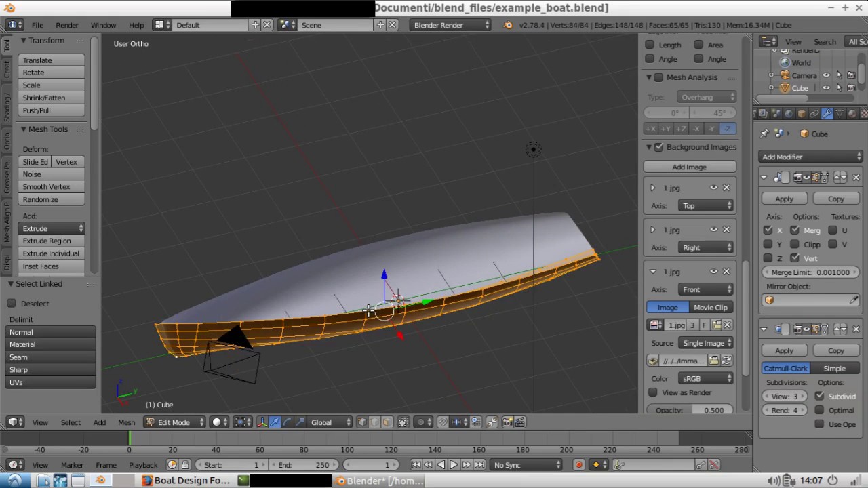The image size is (868, 488).
Task: Remove the Mirror modifier with X icon
Action: point(856,177)
